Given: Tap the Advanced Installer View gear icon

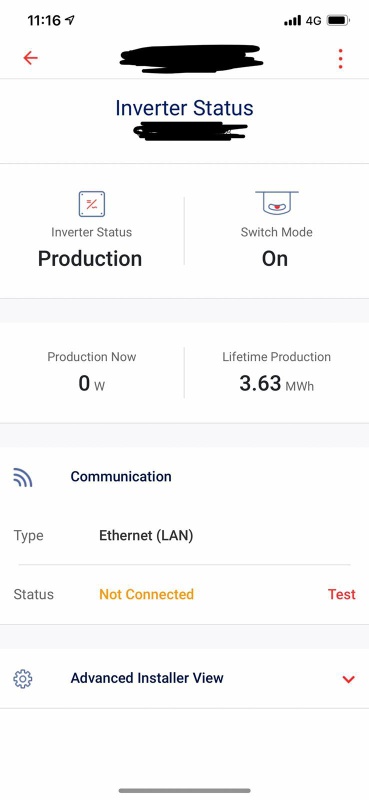Looking at the screenshot, I should coord(22,679).
